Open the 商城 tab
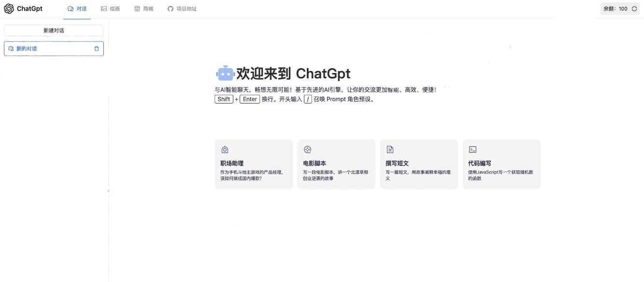Viewport: 644px width, 282px height. (x=144, y=9)
